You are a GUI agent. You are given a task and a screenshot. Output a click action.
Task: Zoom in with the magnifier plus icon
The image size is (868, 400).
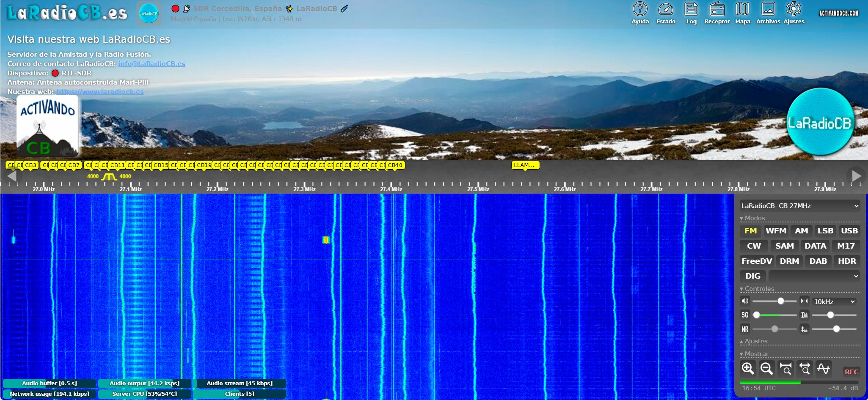tap(748, 369)
